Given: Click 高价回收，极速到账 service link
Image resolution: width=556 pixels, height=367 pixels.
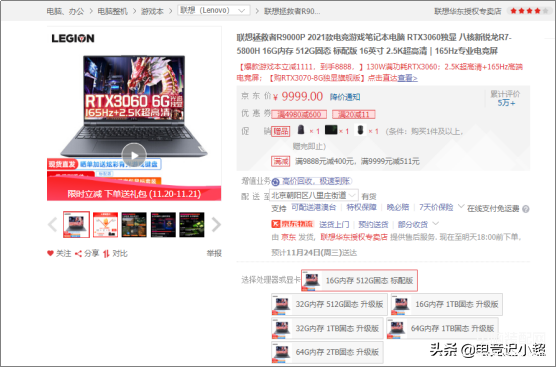Looking at the screenshot, I should (315, 182).
